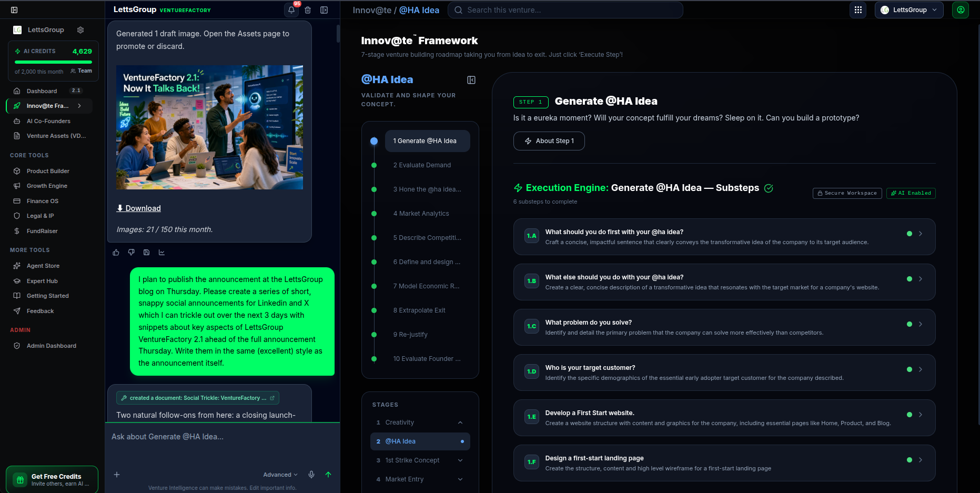Screen dimensions: 980x493
Task: Select step 8 Extrapolate Exit
Action: [419, 310]
